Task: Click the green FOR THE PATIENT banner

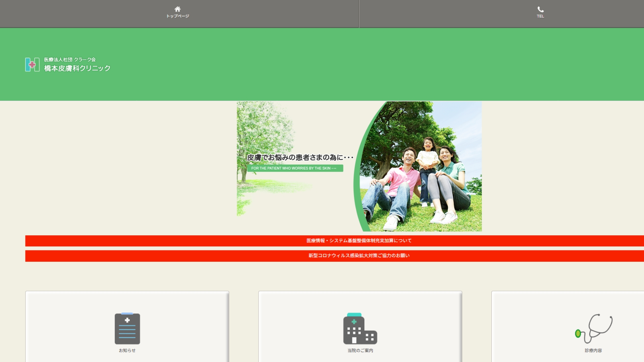Action: [x=295, y=168]
